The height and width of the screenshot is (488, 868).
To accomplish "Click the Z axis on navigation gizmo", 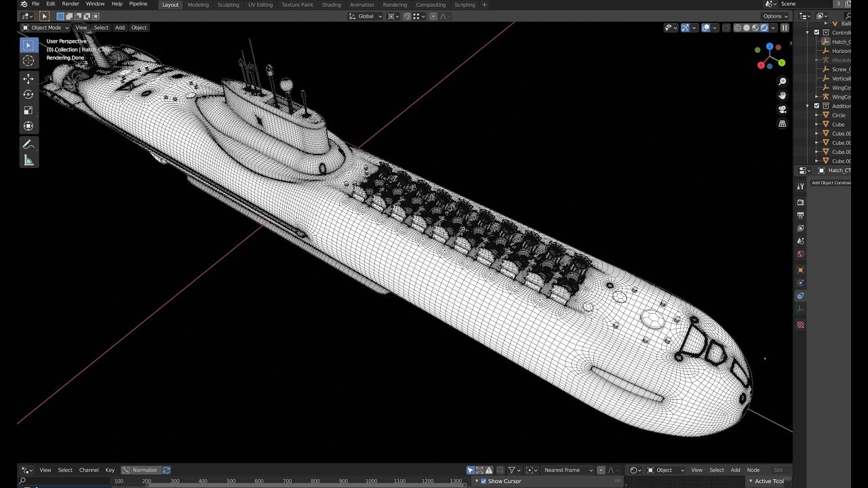I will [x=769, y=47].
